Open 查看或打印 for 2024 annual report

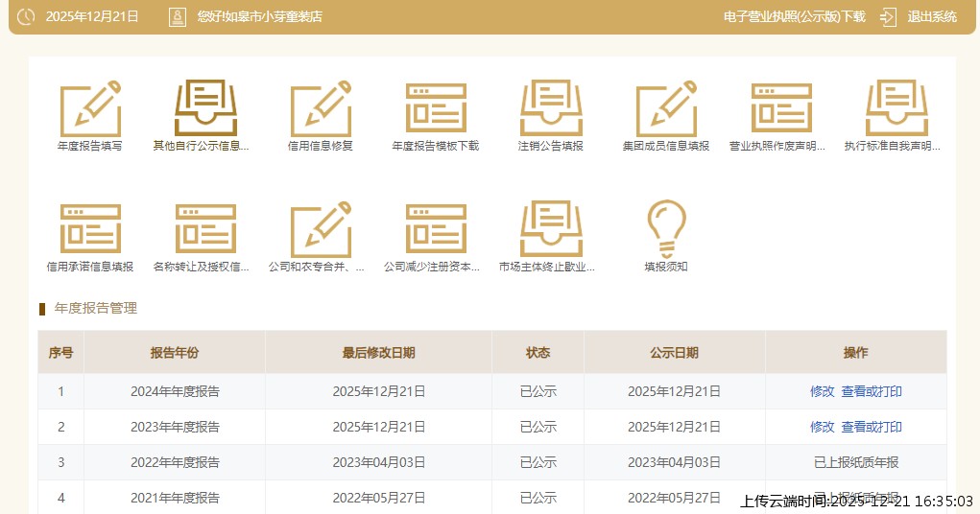(872, 391)
